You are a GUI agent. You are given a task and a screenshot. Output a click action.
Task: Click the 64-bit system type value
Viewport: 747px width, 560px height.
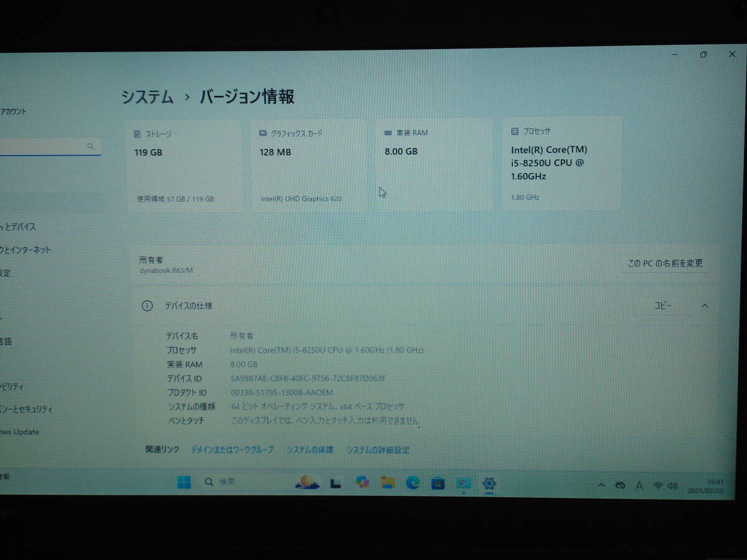[317, 406]
